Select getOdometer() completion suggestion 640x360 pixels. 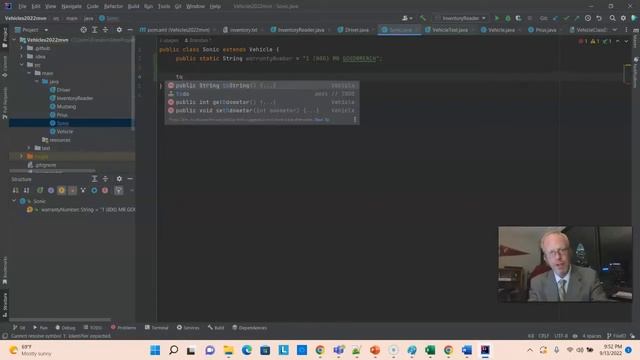click(262, 102)
